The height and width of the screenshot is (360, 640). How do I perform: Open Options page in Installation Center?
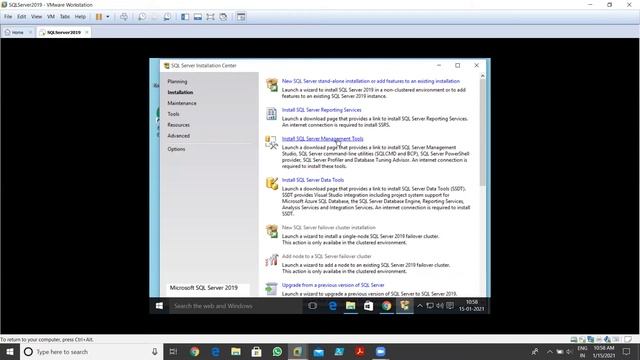click(x=176, y=149)
